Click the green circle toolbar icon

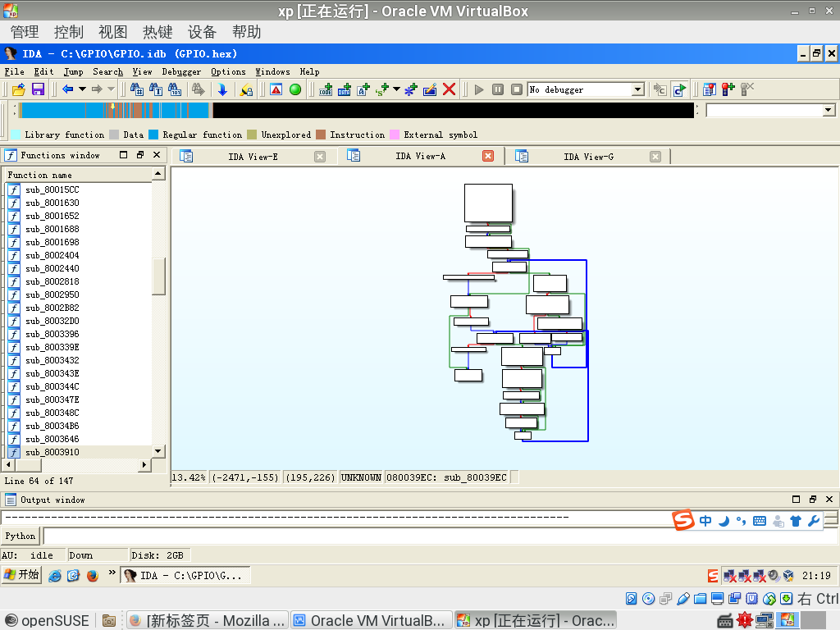[x=295, y=89]
